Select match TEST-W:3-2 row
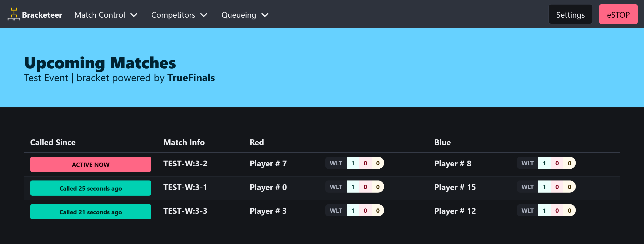 tap(322, 164)
